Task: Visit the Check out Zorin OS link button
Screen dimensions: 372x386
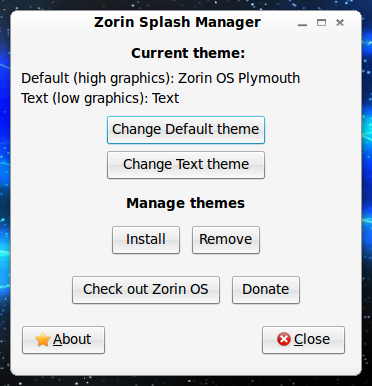Action: tap(146, 290)
